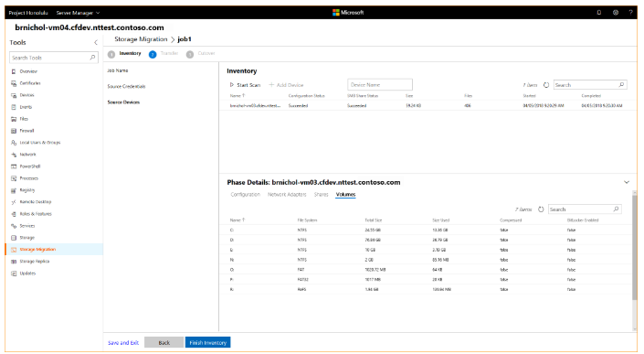644x354 pixels.
Task: Sort Inventory by Configuration Status column
Action: (306, 96)
